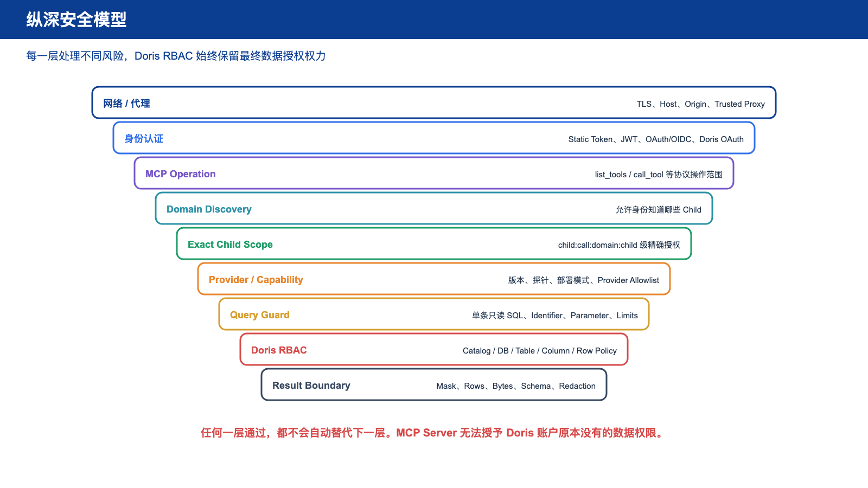Select list_tools / call_tool 等协议操作范围 text
The height and width of the screenshot is (488, 868).
pyautogui.click(x=659, y=175)
